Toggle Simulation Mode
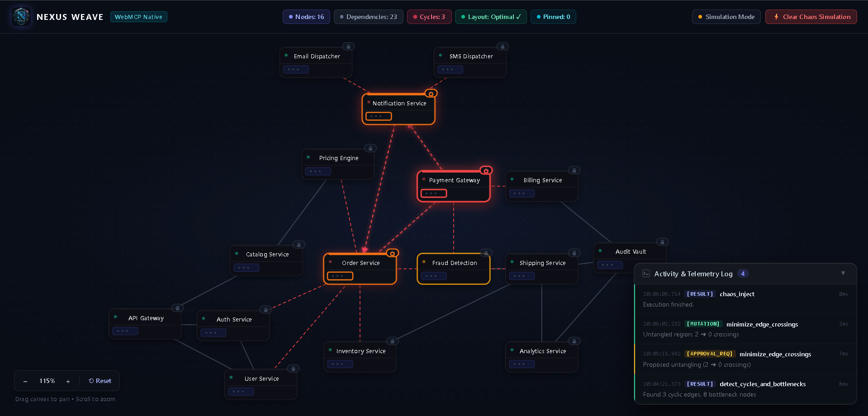This screenshot has width=868, height=416. pyautogui.click(x=726, y=17)
